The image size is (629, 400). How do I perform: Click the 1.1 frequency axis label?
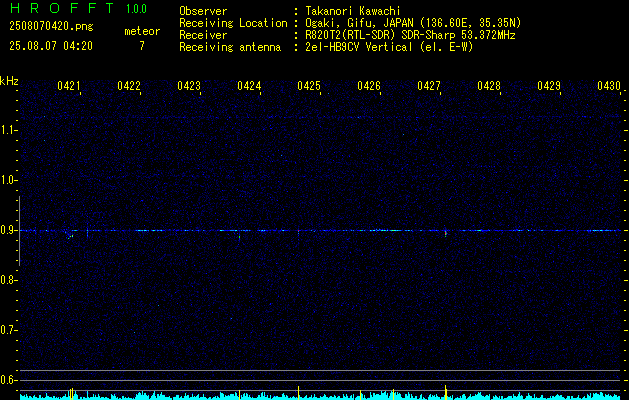(8, 130)
